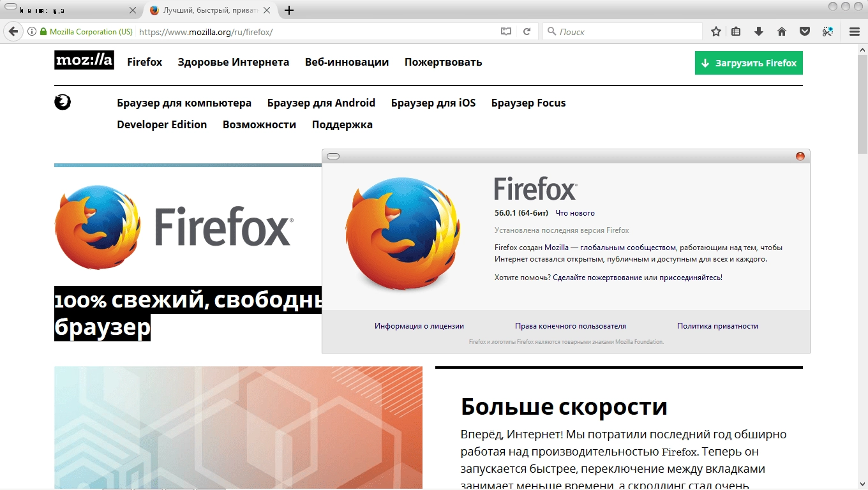Take a screenshot with scissors icon
868x490 pixels.
(828, 31)
